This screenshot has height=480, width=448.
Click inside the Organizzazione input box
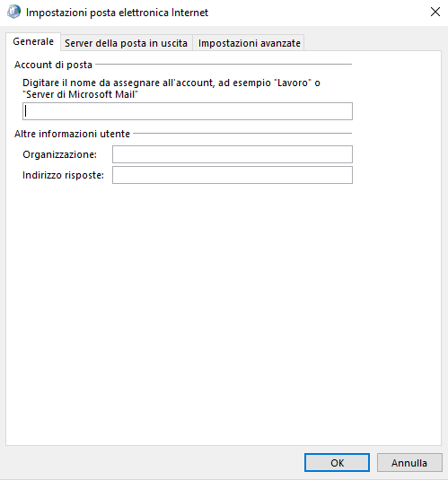click(233, 154)
